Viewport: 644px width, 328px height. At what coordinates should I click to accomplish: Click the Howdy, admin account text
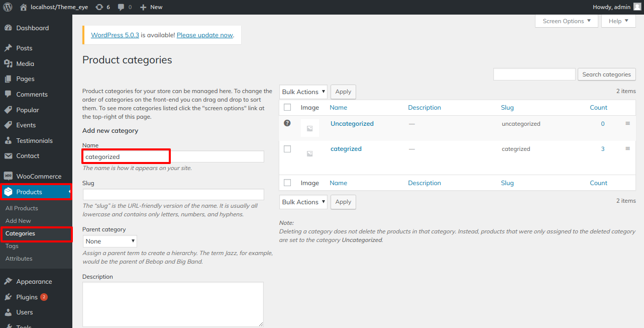[611, 7]
